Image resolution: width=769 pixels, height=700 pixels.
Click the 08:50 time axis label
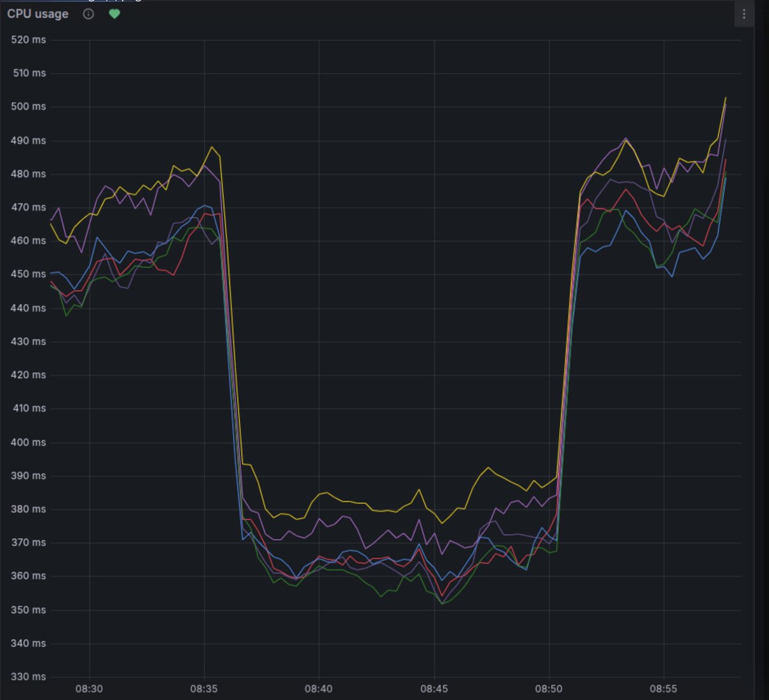[549, 688]
